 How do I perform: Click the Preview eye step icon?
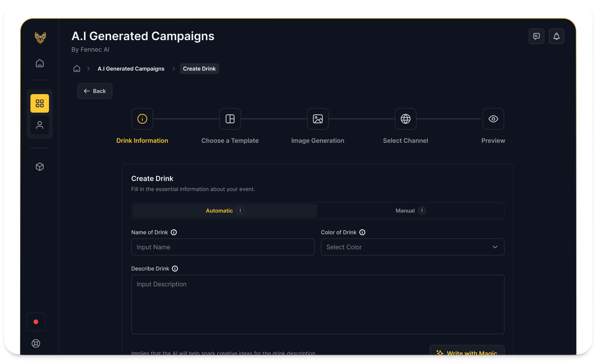(493, 119)
